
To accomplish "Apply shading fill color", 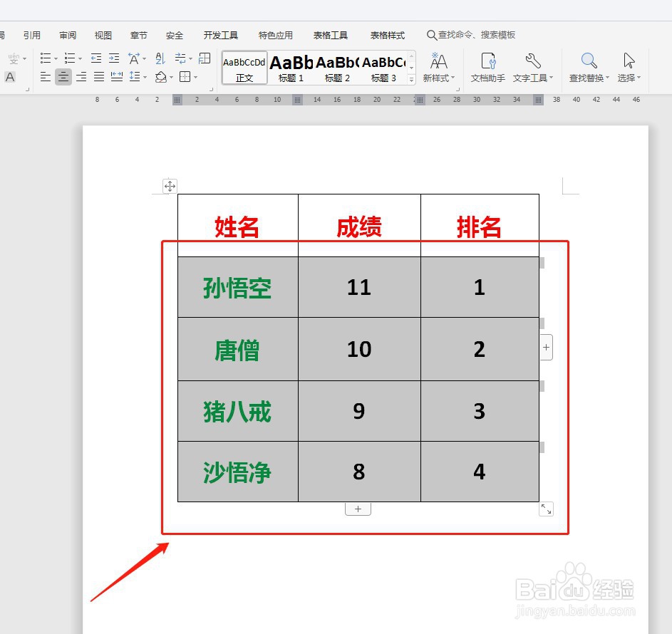I will point(161,77).
